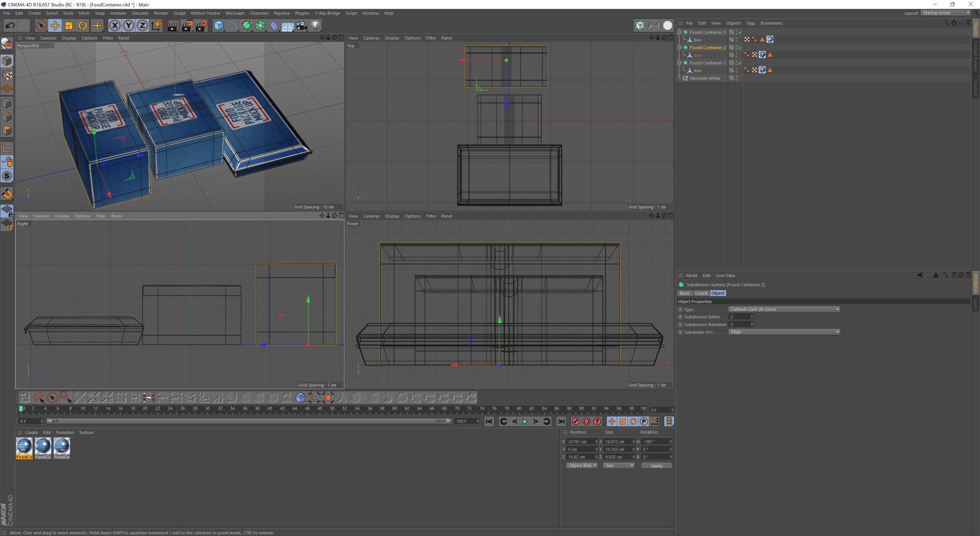
Task: Open the Size mode dropdown
Action: pyautogui.click(x=619, y=466)
